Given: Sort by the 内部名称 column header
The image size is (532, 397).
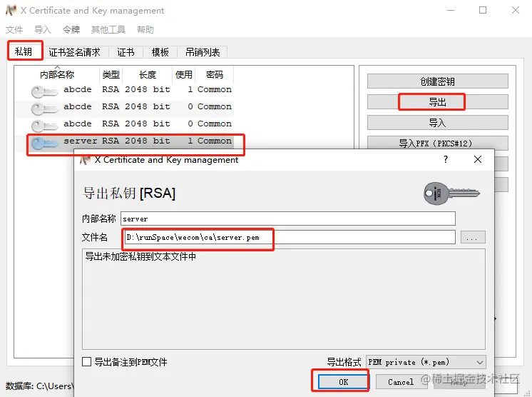Looking at the screenshot, I should pos(57,74).
